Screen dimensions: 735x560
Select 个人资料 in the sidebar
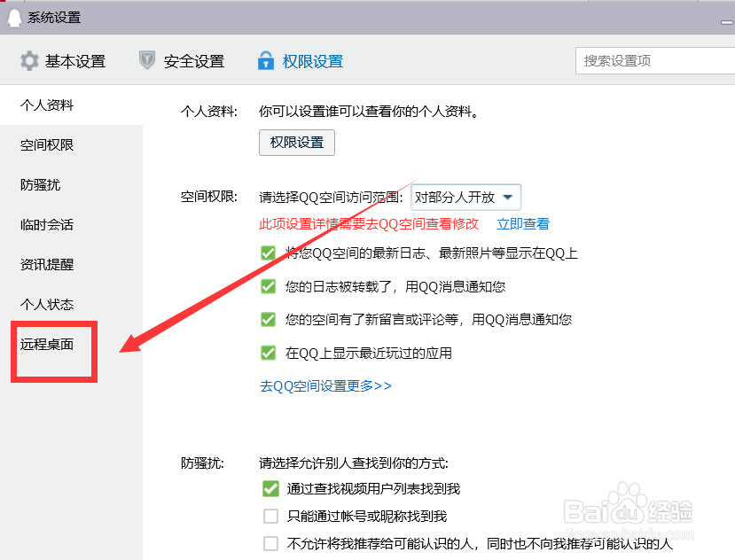(x=47, y=105)
